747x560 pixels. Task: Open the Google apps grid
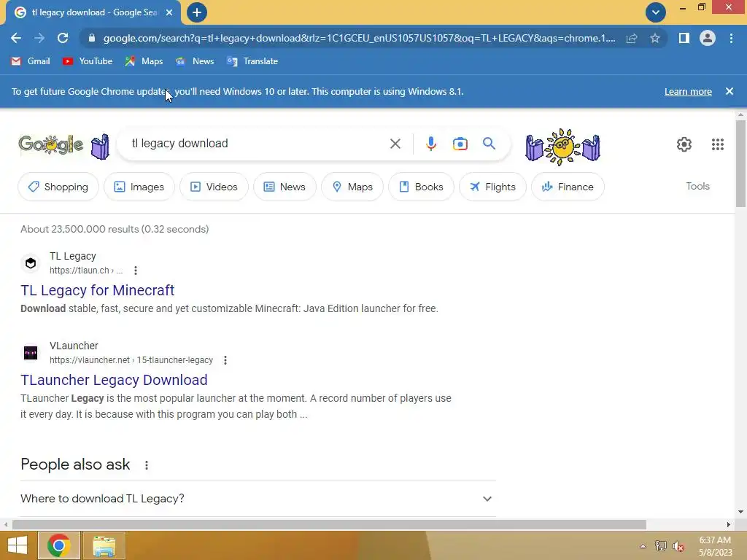coord(718,144)
